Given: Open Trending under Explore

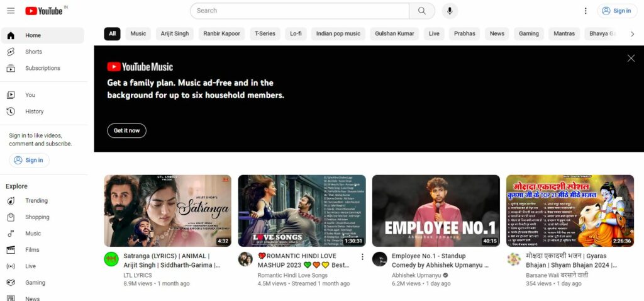Looking at the screenshot, I should pyautogui.click(x=42, y=201).
